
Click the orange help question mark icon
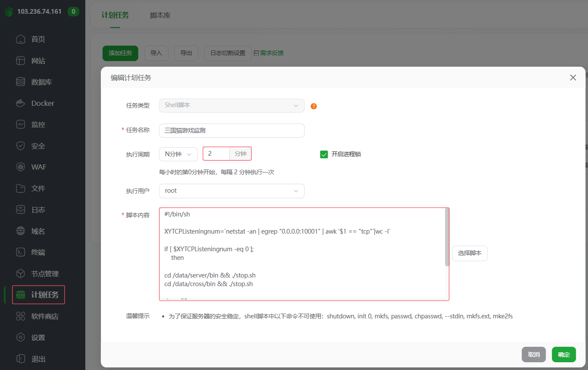[x=314, y=106]
